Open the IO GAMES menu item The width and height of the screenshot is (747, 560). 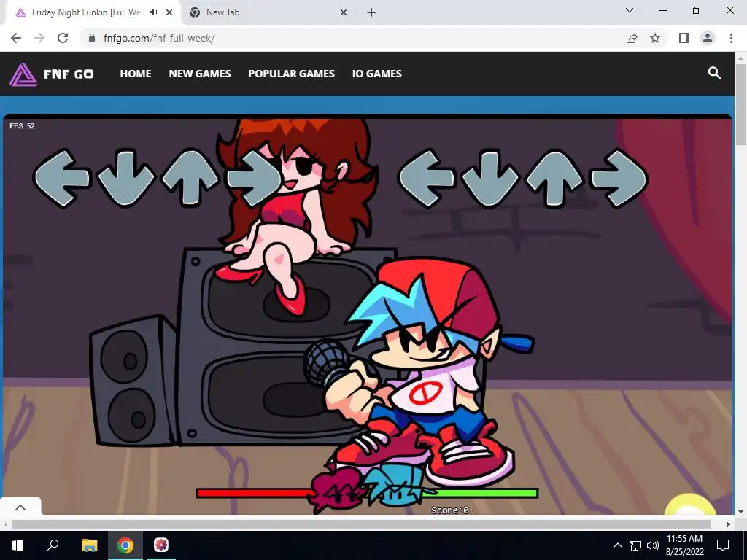coord(377,74)
